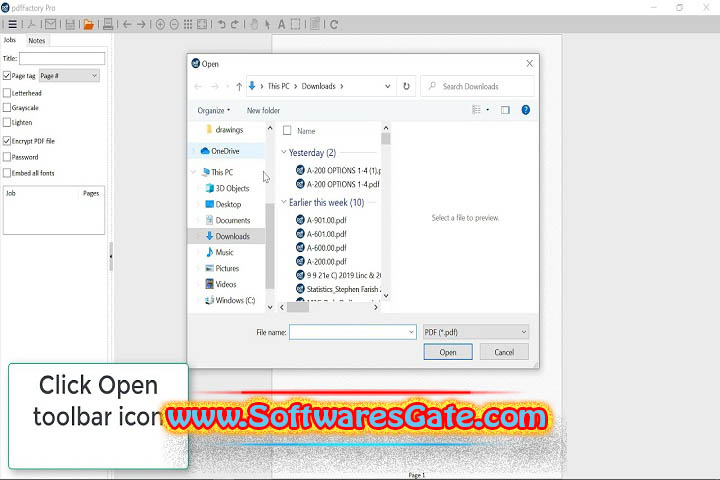Click the Undo toolbar icon
Screen dimensions: 720x480
(x=222, y=24)
